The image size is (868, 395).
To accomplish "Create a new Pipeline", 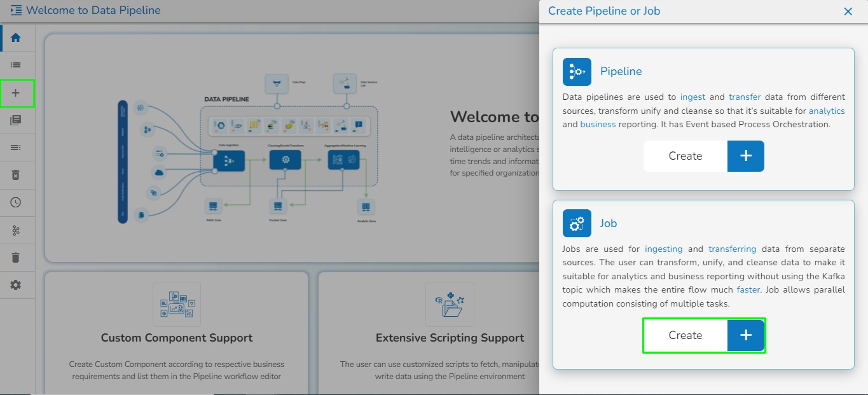I will pyautogui.click(x=704, y=156).
